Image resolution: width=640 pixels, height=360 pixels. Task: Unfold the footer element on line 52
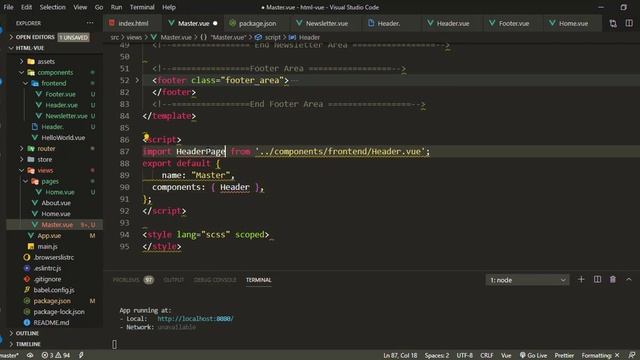(x=138, y=80)
